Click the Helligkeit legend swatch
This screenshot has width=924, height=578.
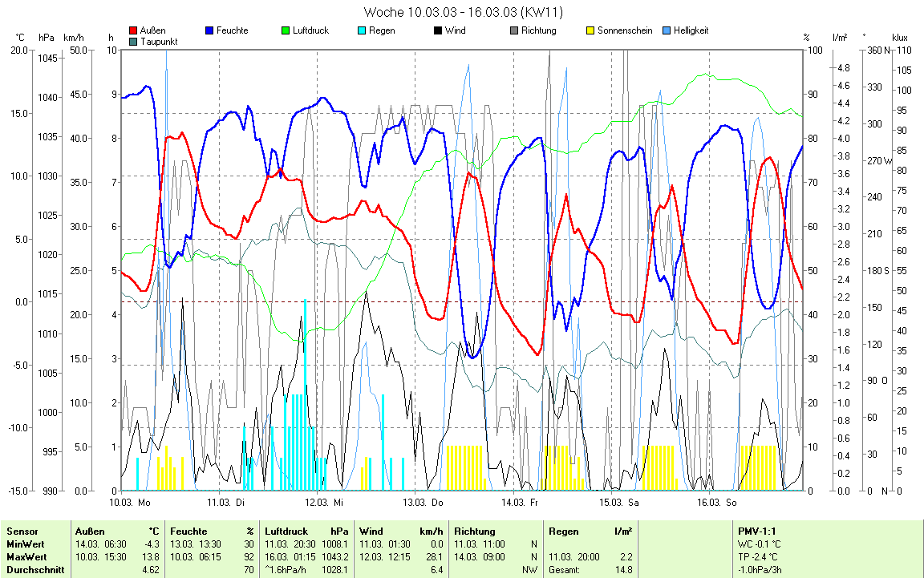[667, 31]
